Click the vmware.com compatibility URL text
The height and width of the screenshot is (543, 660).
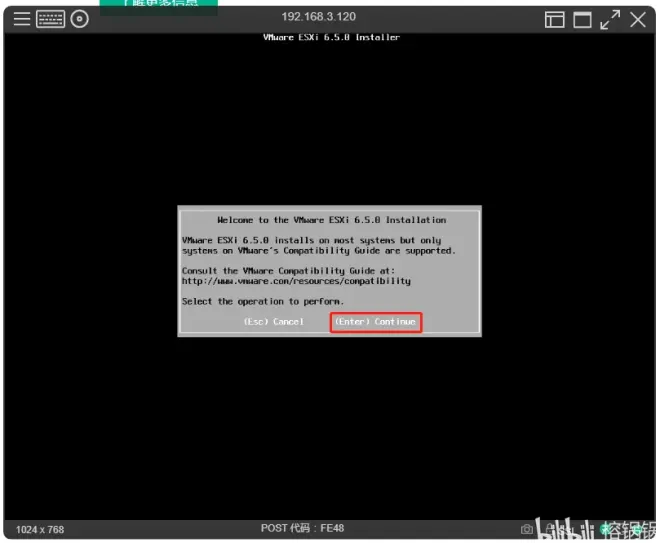pyautogui.click(x=296, y=281)
